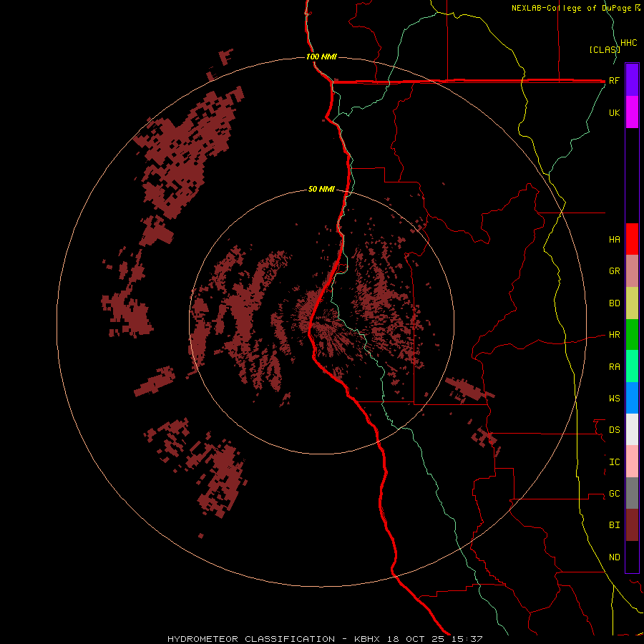Image resolution: width=644 pixels, height=644 pixels.
Task: Click the HHC product label
Action: [x=629, y=43]
